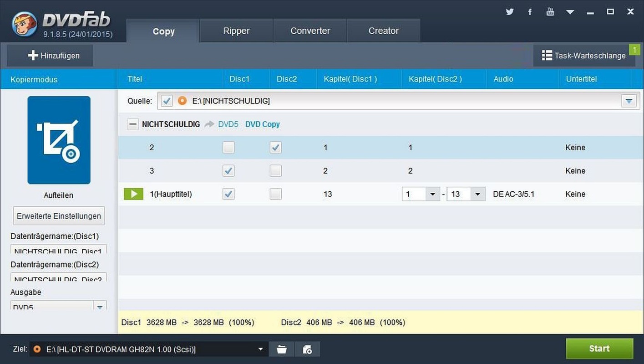644x364 pixels.
Task: Click the Audio column header
Action: [503, 79]
